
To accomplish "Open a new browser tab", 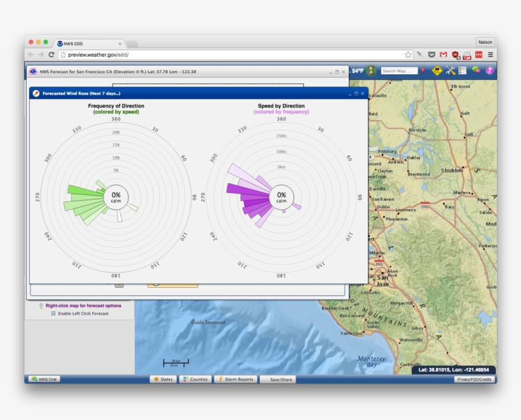I will click(x=132, y=44).
